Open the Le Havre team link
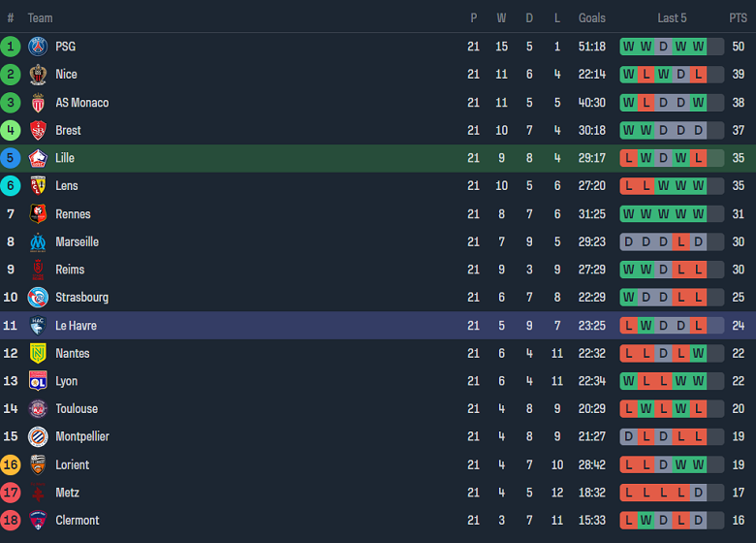Viewport: 756px width, 543px height. pyautogui.click(x=76, y=326)
